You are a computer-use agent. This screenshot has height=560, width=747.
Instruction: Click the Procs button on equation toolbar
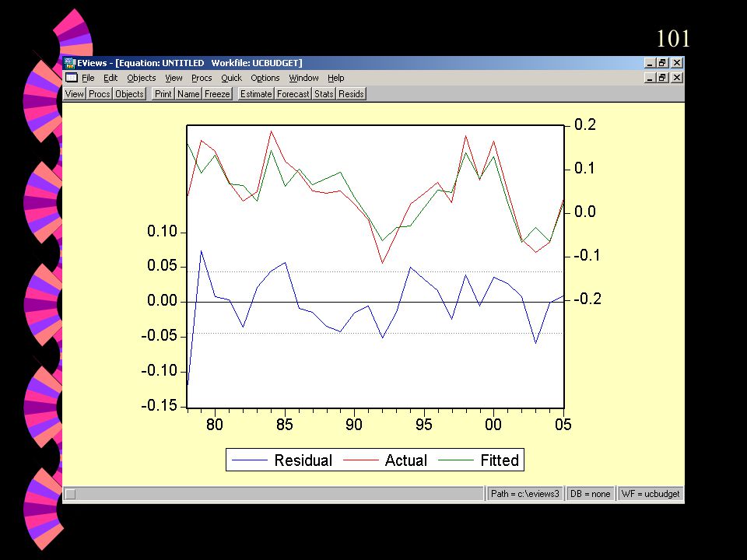click(x=99, y=94)
